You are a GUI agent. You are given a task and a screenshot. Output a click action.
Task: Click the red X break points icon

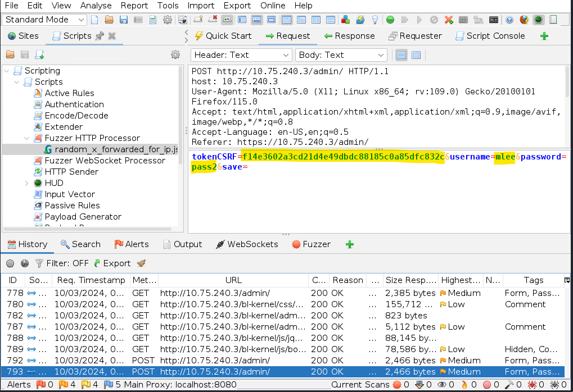click(x=449, y=20)
